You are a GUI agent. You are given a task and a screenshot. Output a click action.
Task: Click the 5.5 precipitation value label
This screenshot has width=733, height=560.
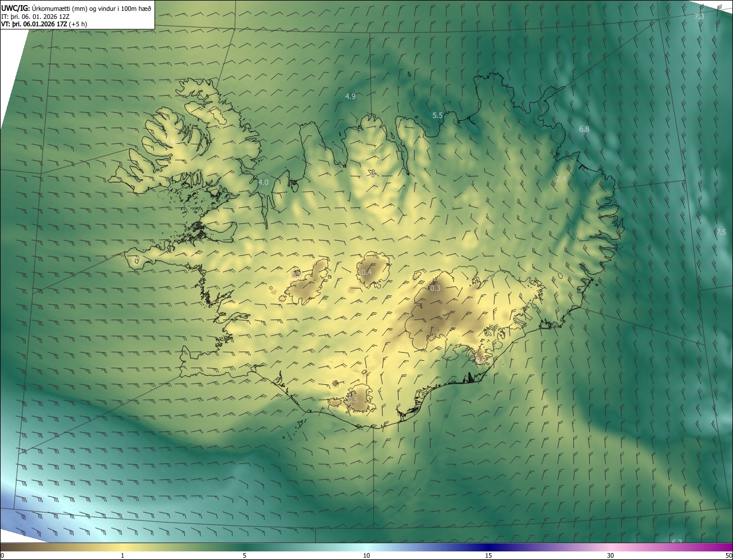438,115
